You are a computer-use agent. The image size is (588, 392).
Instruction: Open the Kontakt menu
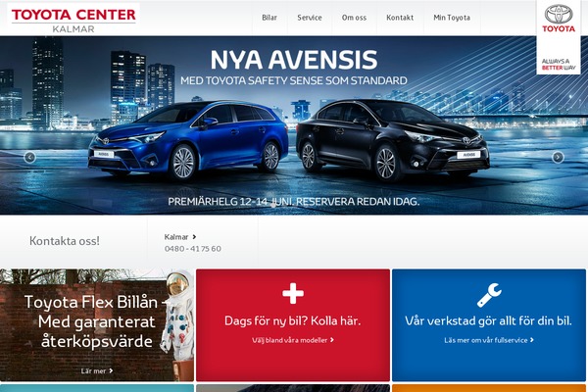coord(400,18)
